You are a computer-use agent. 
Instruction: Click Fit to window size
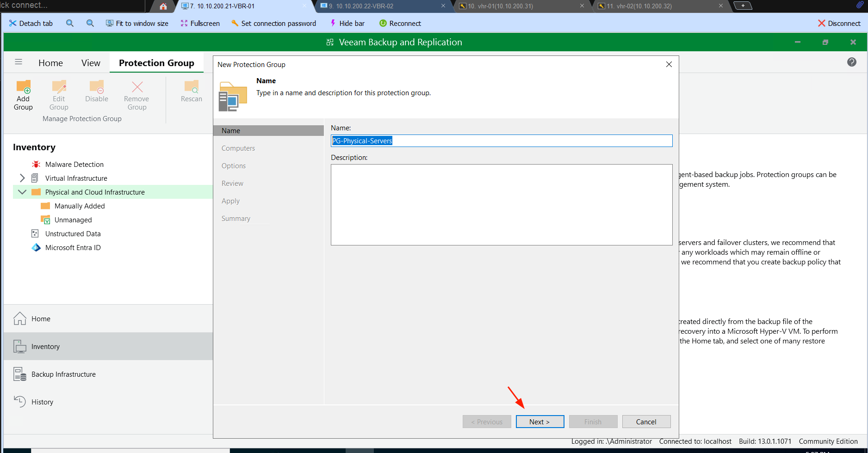tap(137, 23)
